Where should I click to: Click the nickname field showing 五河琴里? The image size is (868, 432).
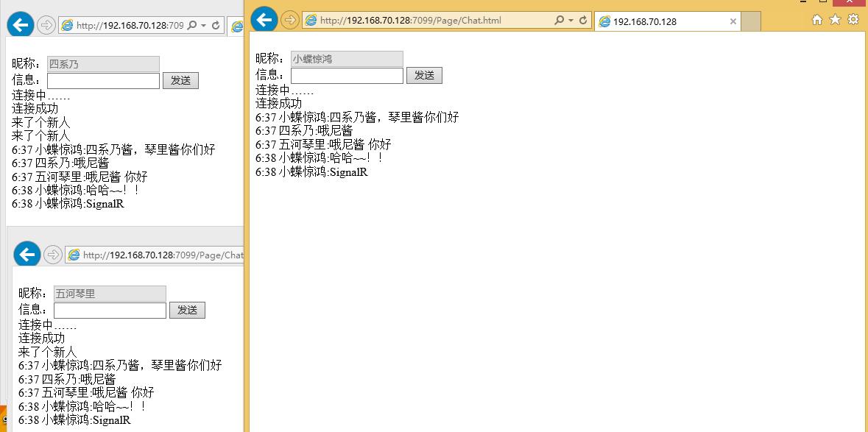pos(110,294)
